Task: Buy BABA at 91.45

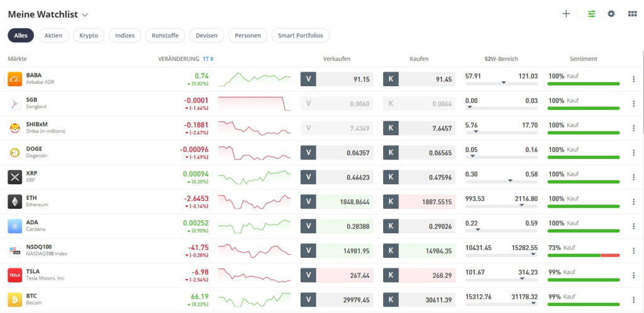Action: (x=419, y=79)
